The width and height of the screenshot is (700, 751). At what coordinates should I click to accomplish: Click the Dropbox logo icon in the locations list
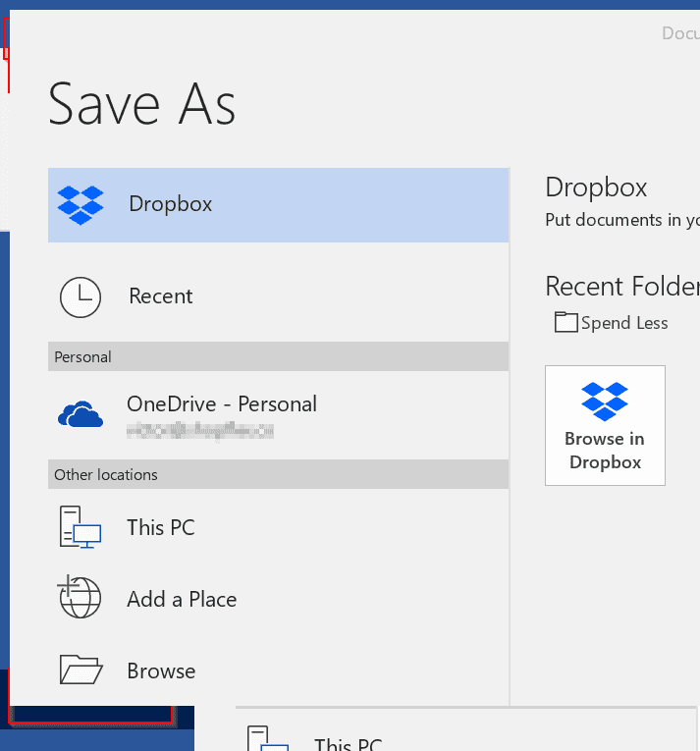tap(81, 204)
